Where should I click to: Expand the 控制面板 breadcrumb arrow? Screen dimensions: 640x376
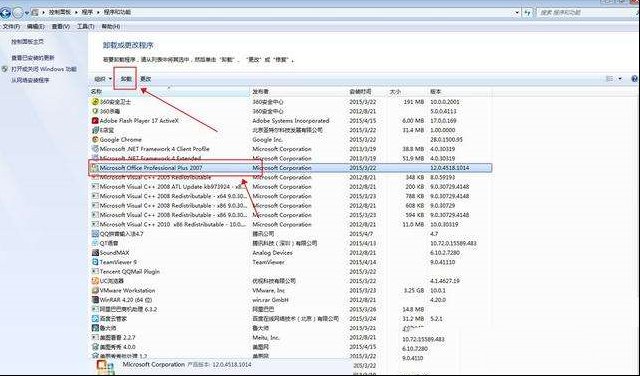(x=76, y=13)
